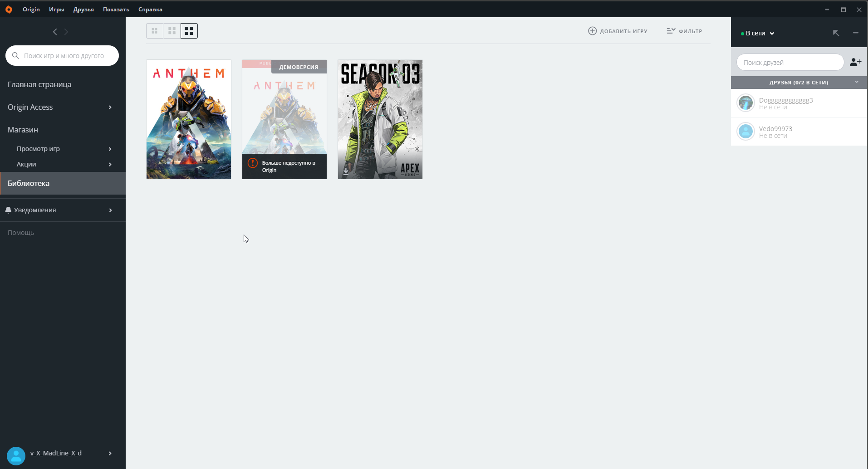Click the add friend icon
The image size is (868, 469).
pyautogui.click(x=856, y=62)
